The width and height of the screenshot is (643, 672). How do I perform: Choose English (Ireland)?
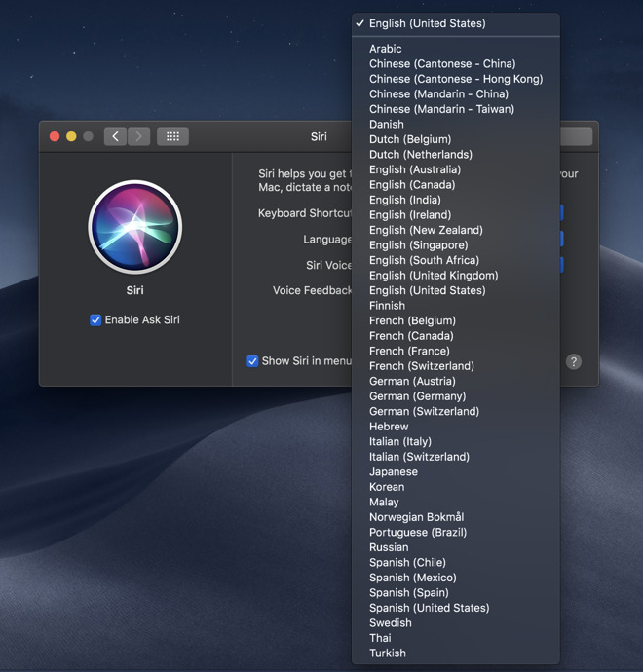tap(456, 214)
